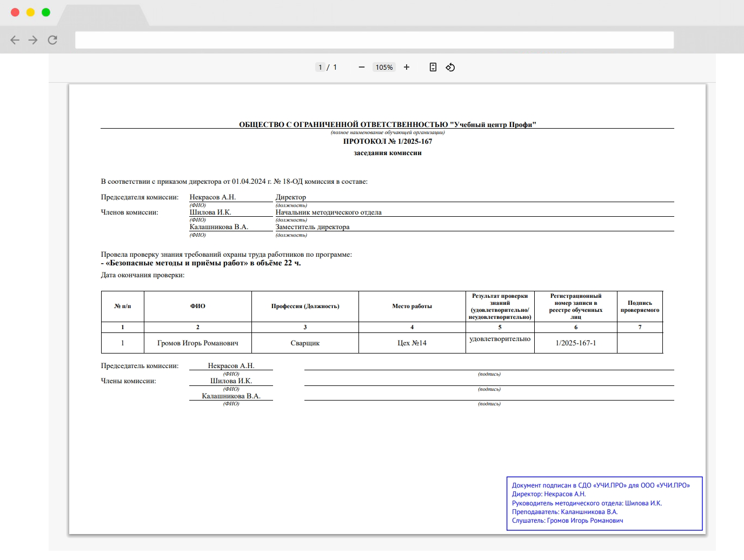The height and width of the screenshot is (560, 744).
Task: Click the 105% zoom level field
Action: coord(384,67)
